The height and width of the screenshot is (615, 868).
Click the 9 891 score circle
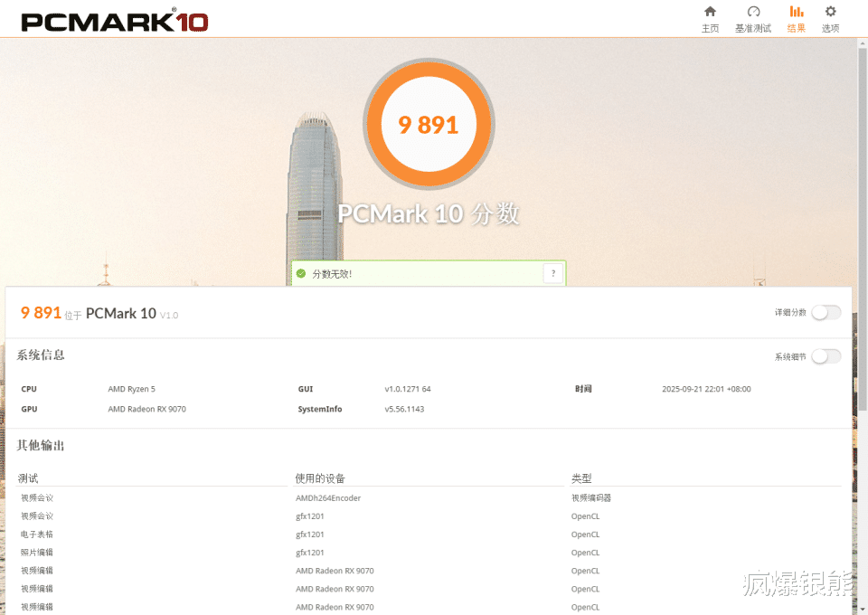[x=429, y=124]
